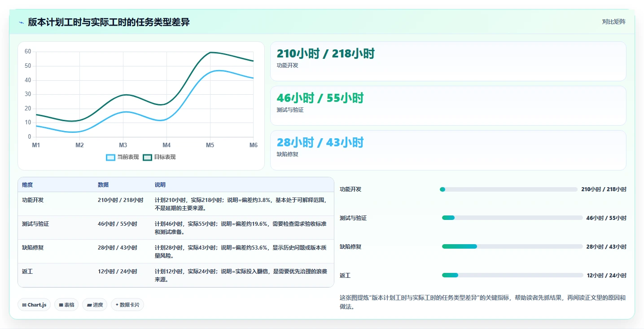Click the lightning icon beside the title
This screenshot has height=329, width=644.
21,22
